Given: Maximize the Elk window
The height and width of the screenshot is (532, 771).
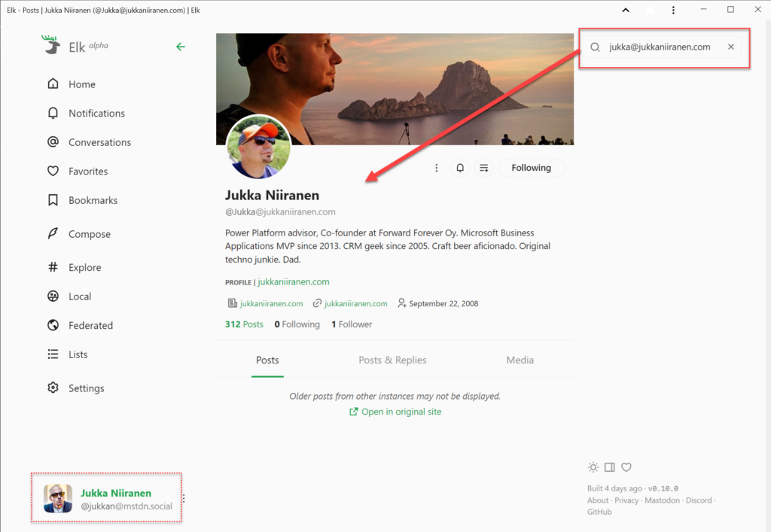Looking at the screenshot, I should (730, 9).
